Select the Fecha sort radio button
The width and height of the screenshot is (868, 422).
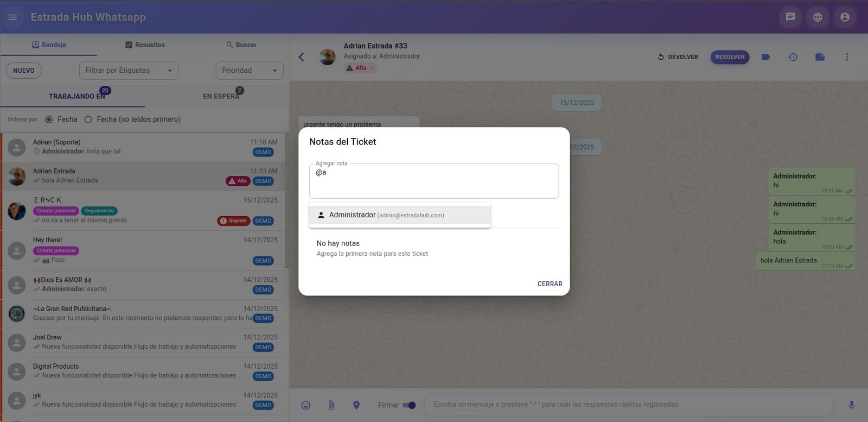(49, 119)
